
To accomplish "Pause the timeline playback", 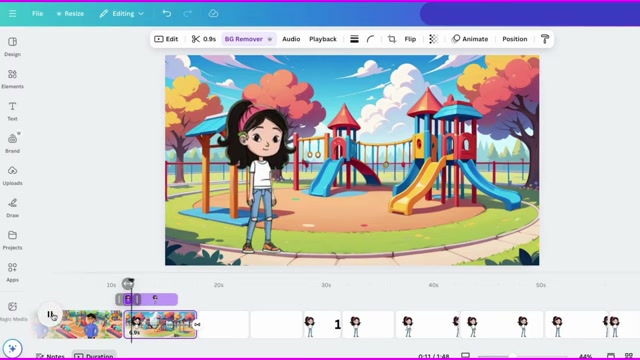I will click(x=50, y=314).
